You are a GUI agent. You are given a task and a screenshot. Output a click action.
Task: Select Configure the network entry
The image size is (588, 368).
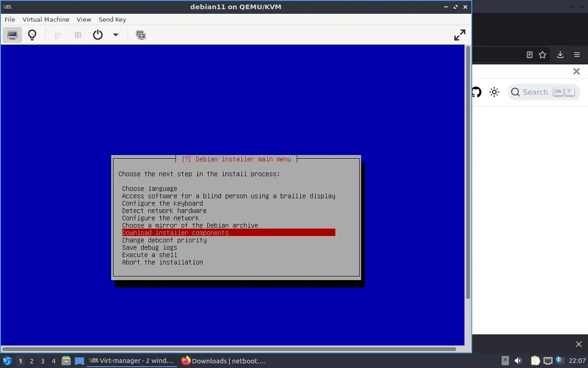tap(161, 218)
